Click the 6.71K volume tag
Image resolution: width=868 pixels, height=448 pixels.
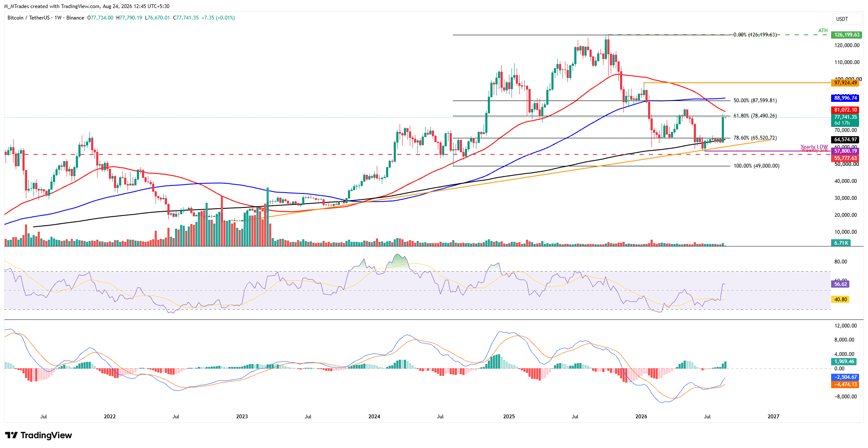[841, 243]
